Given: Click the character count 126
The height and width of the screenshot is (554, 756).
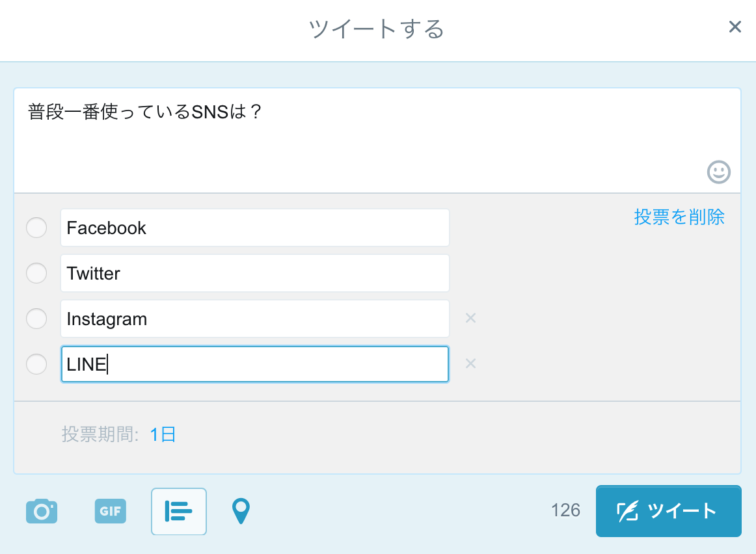Looking at the screenshot, I should pos(565,511).
